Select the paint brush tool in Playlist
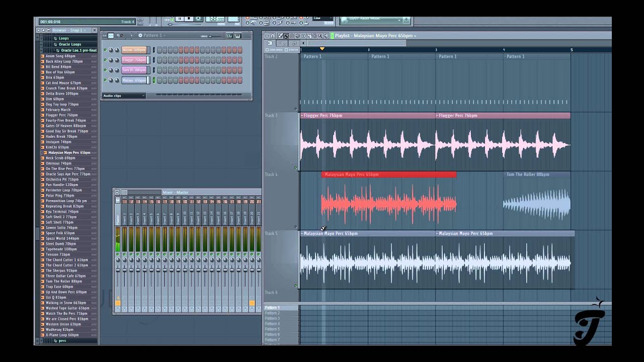The image size is (644, 362). click(x=286, y=36)
